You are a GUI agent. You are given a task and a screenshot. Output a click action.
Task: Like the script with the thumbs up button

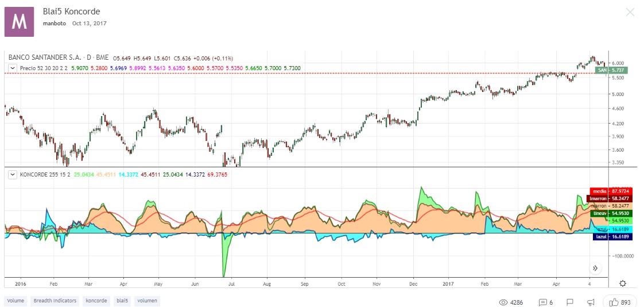click(621, 302)
